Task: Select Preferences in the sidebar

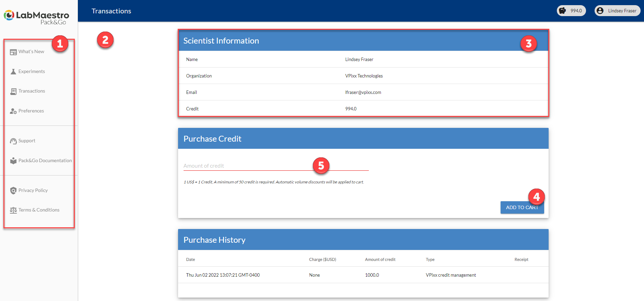Action: coord(31,111)
